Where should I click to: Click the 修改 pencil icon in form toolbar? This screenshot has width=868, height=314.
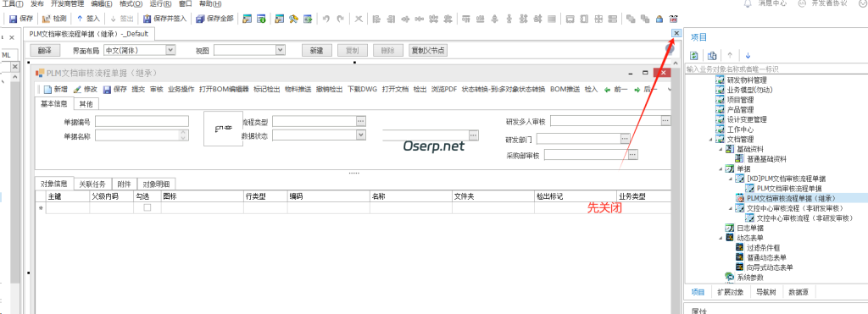point(77,89)
